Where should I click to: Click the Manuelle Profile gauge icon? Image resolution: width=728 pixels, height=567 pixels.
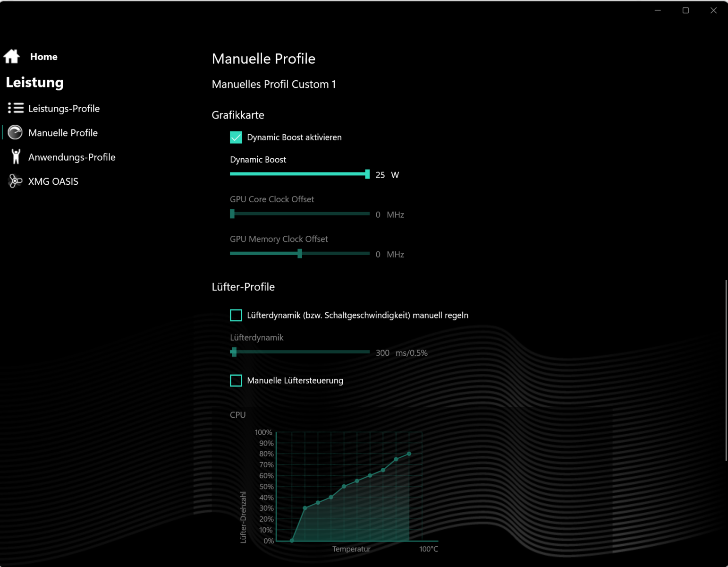[x=15, y=133]
